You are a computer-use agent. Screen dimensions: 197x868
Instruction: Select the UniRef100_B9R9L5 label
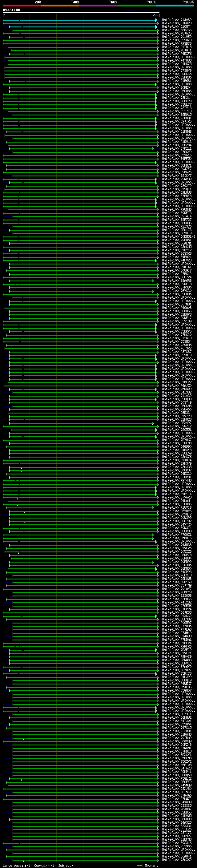(177, 115)
